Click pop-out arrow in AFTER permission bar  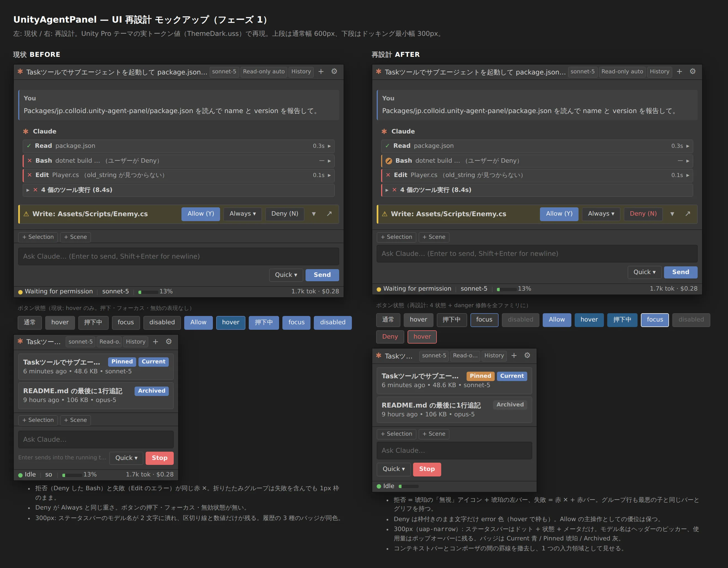click(x=688, y=214)
